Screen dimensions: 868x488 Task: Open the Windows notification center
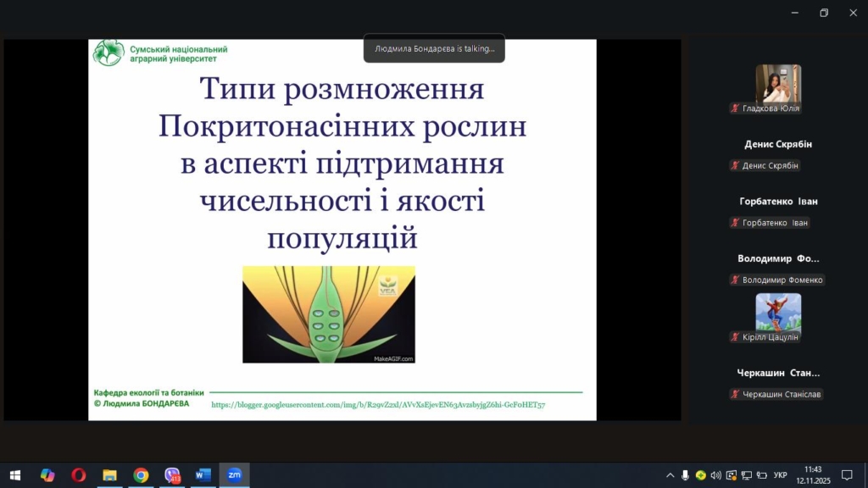point(846,475)
